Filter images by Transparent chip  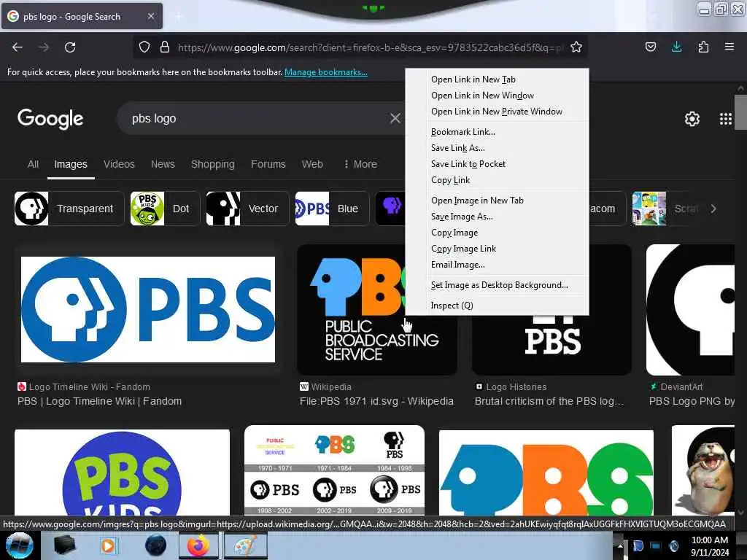[69, 209]
